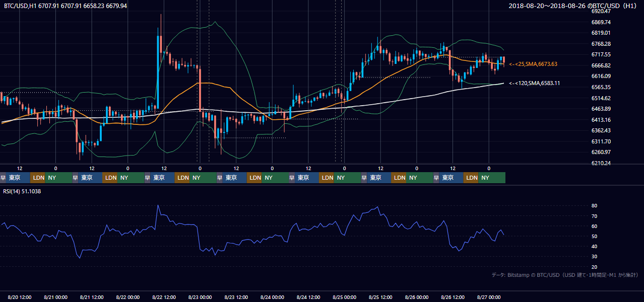The width and height of the screenshot is (644, 302).
Task: Click the Bitstamp data source credit text
Action: pos(565,275)
